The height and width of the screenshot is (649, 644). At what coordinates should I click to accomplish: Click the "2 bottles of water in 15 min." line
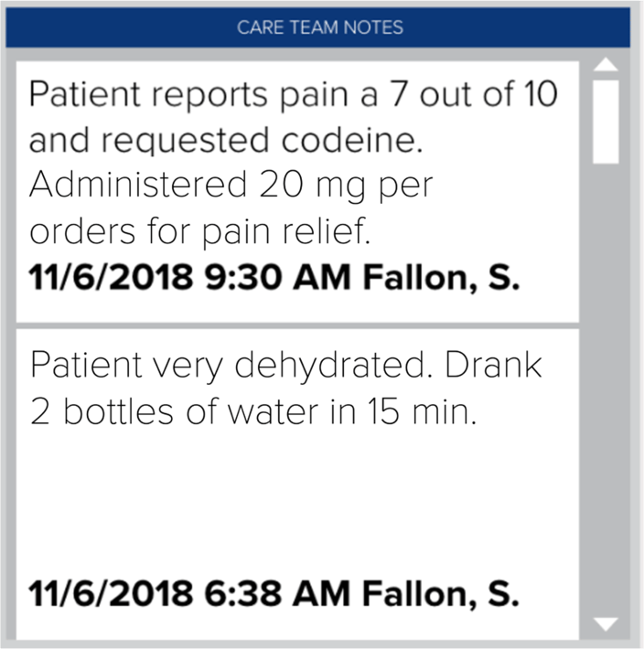point(253,411)
